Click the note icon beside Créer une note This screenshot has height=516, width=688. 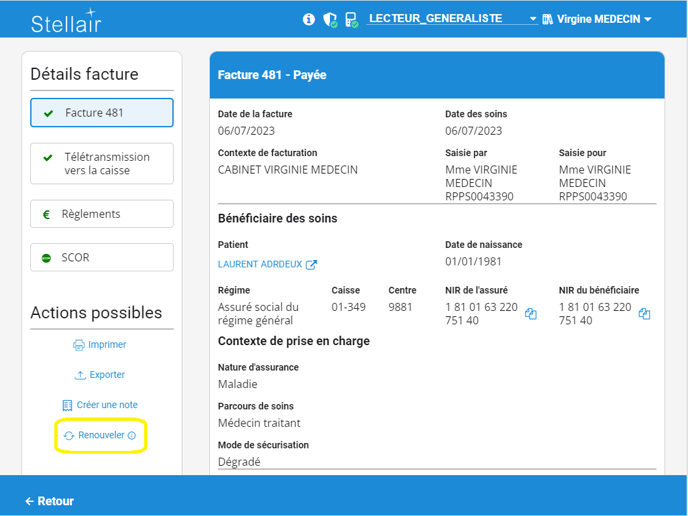(67, 405)
